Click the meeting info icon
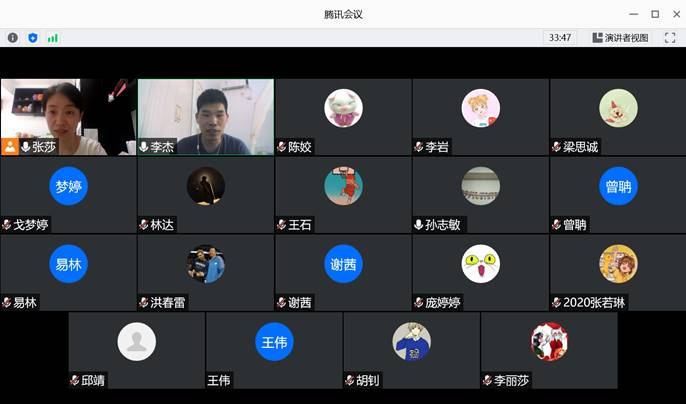This screenshot has width=686, height=404. (x=13, y=38)
